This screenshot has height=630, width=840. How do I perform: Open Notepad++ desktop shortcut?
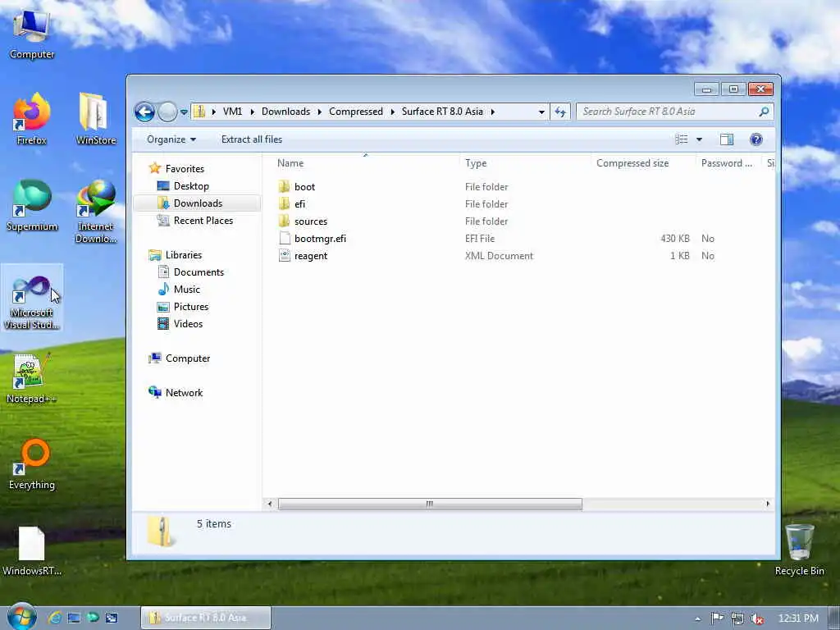tap(32, 378)
